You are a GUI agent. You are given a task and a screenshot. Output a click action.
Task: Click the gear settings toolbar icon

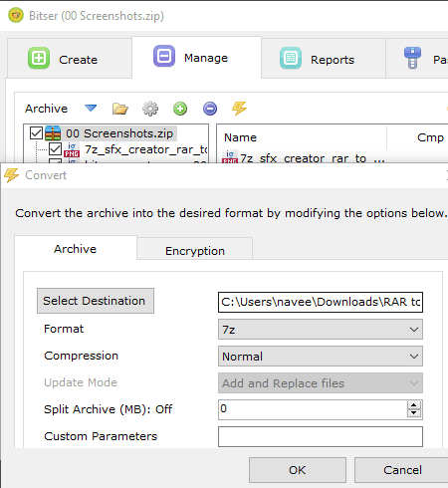click(150, 109)
